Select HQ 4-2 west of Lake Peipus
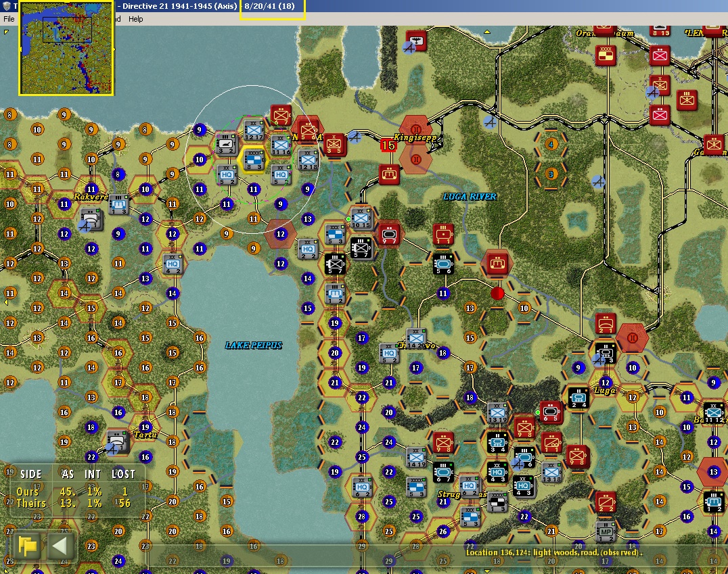Image resolution: width=728 pixels, height=574 pixels. point(173,264)
